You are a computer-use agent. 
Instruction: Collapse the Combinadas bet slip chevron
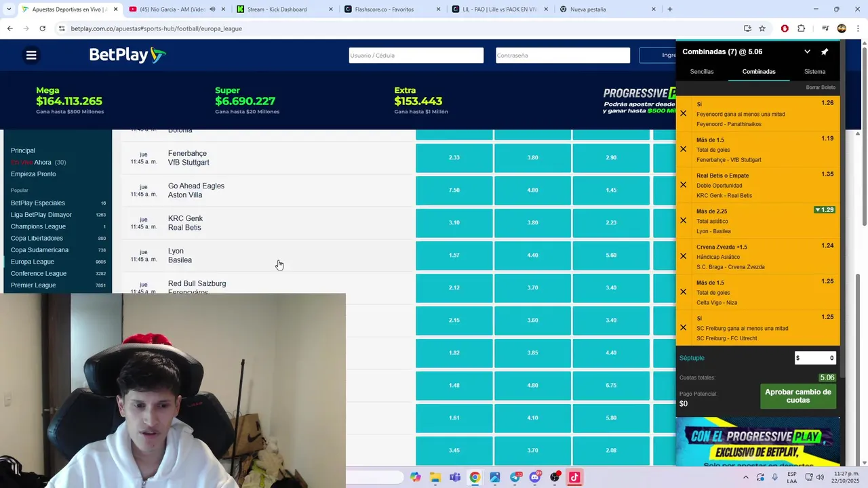coord(807,52)
